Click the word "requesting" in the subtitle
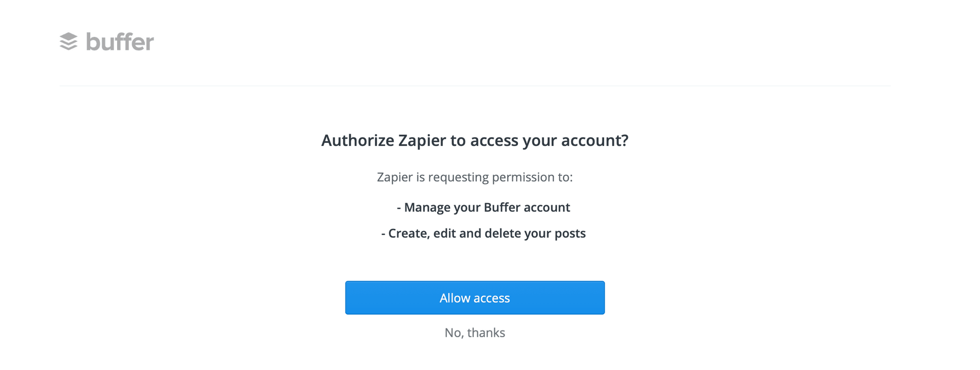 click(x=458, y=177)
